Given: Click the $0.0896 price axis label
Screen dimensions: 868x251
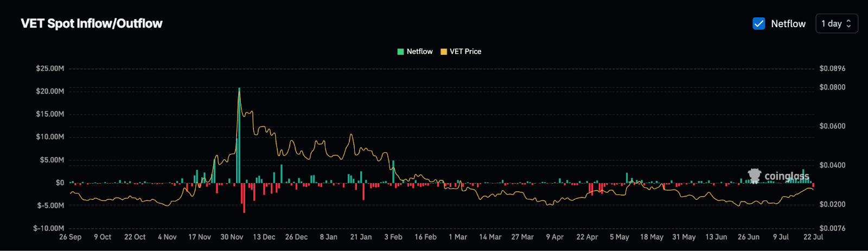Looking at the screenshot, I should coord(832,68).
